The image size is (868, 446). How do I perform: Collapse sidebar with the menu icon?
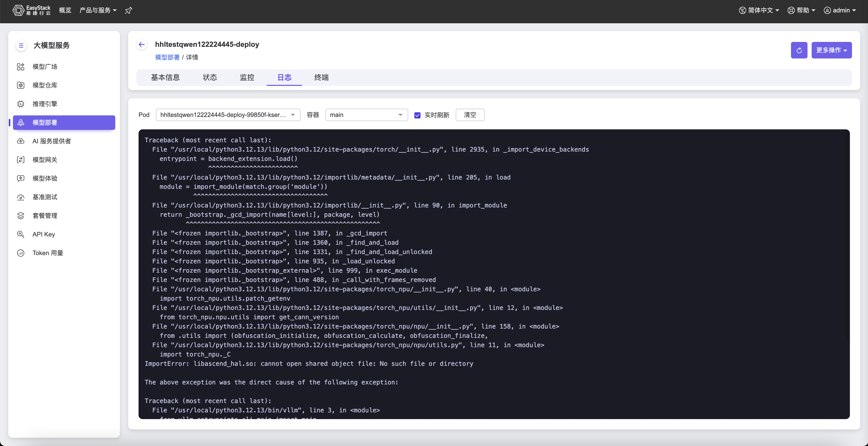(x=21, y=45)
